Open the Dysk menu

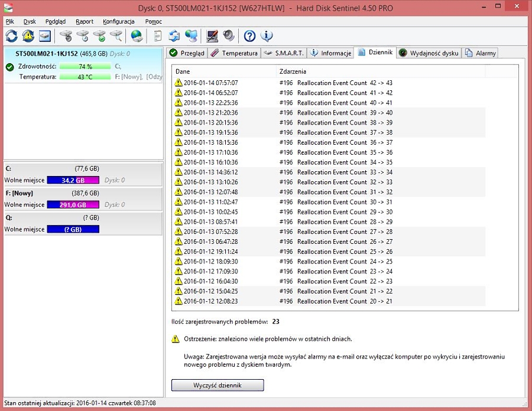30,21
